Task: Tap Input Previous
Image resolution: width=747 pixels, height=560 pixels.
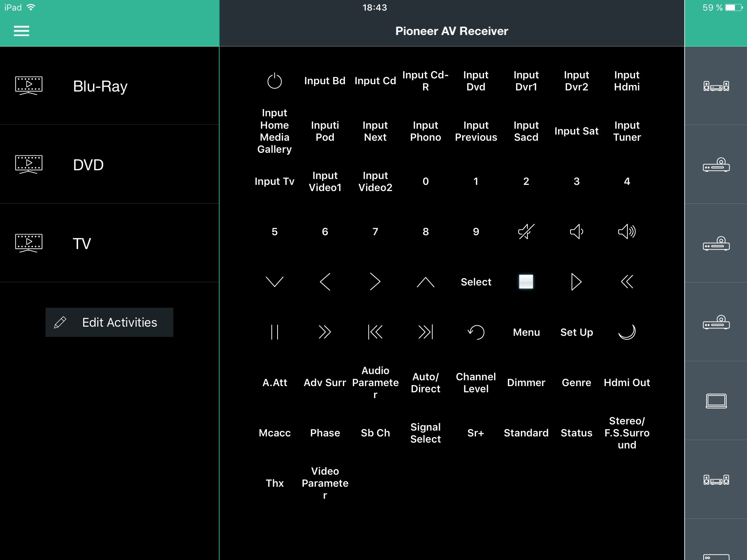Action: pos(476,131)
